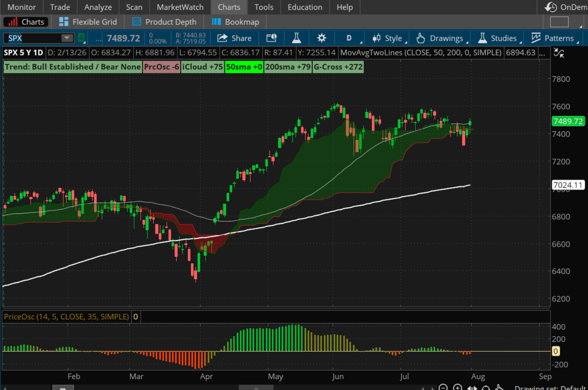Screen dimensions: 588x390
Task: Click the 7489.72 price bubble on axis
Action: 568,121
